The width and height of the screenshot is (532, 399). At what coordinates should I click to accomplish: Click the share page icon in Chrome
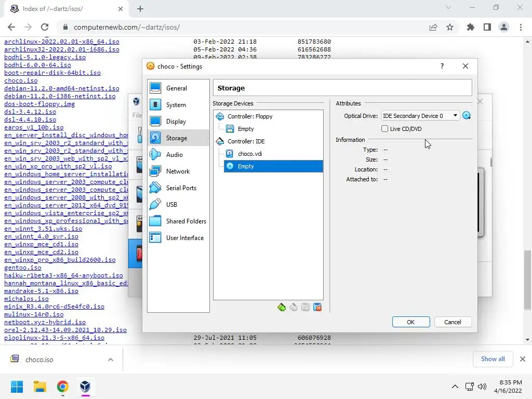[433, 27]
